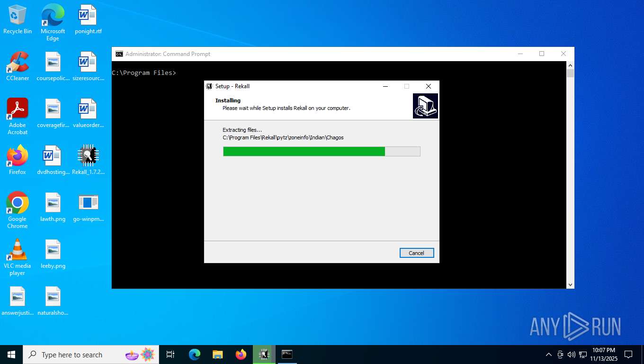Open network status in system tray
644x364 pixels.
[x=583, y=355]
